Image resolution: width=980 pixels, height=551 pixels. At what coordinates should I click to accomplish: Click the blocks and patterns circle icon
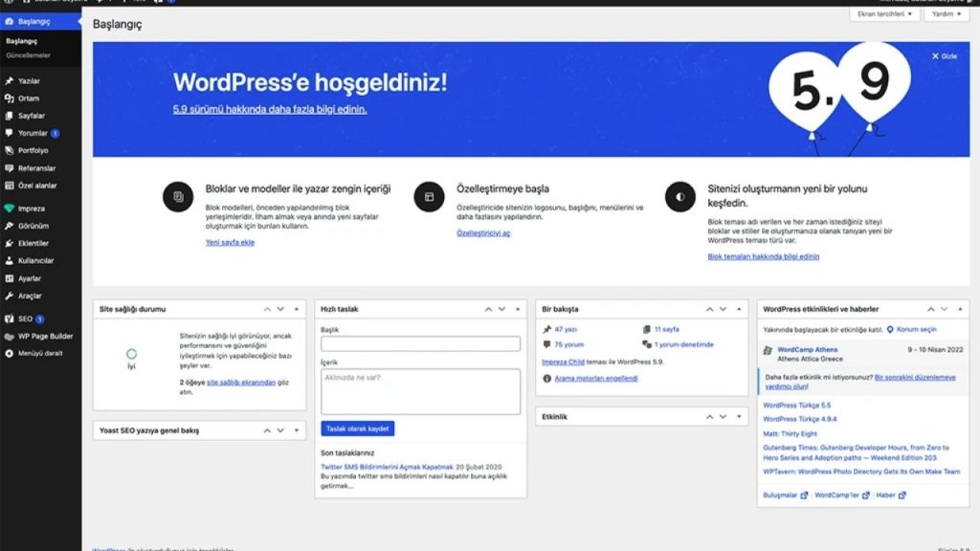pos(178,197)
